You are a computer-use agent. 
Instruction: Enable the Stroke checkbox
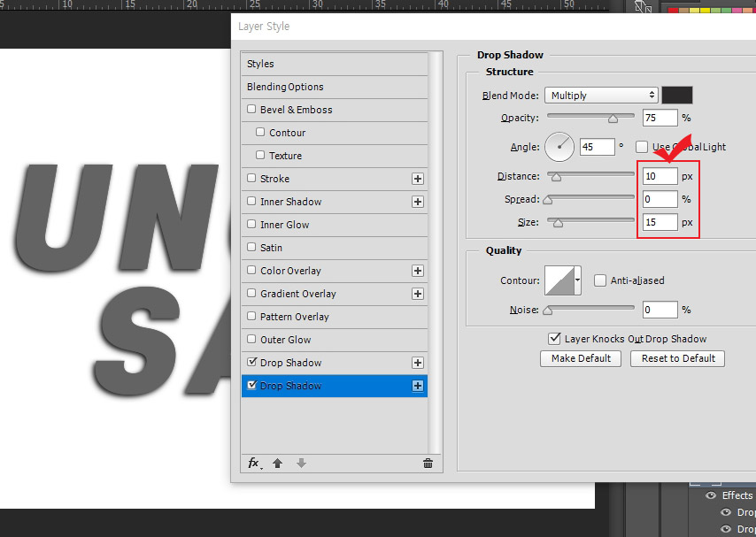[251, 178]
